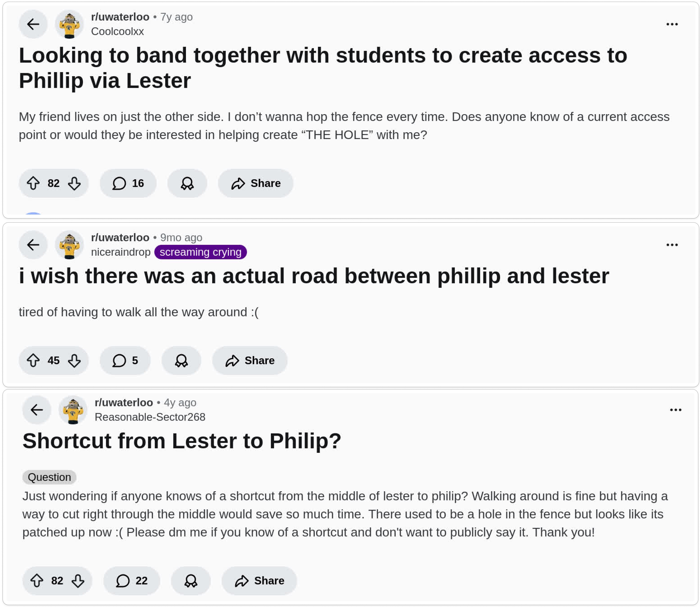Open the overflow menu on the second post
The image size is (700, 607).
point(672,245)
